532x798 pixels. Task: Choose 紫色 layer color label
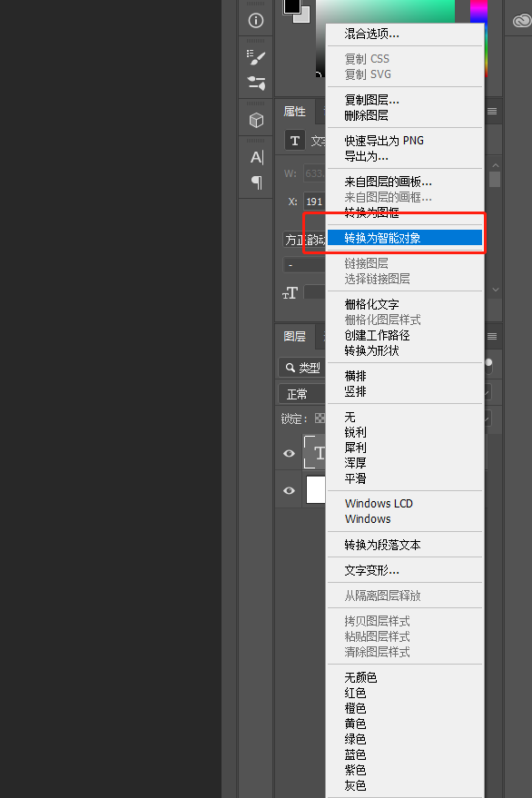pyautogui.click(x=405, y=770)
